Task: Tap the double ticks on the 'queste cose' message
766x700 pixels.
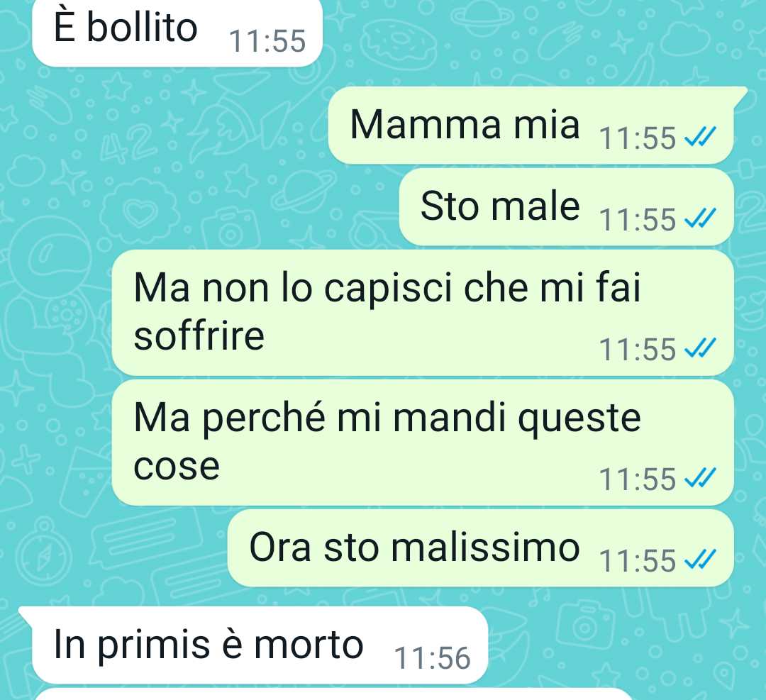Action: [701, 478]
